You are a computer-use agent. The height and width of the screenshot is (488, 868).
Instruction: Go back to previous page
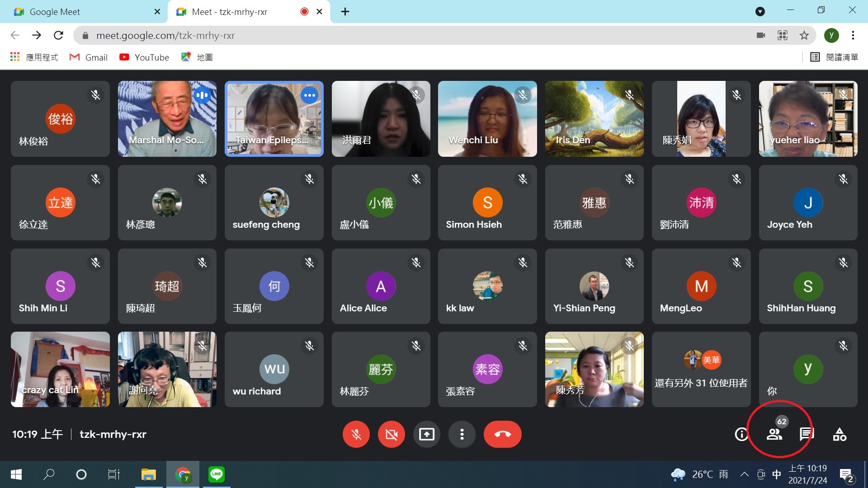point(15,35)
